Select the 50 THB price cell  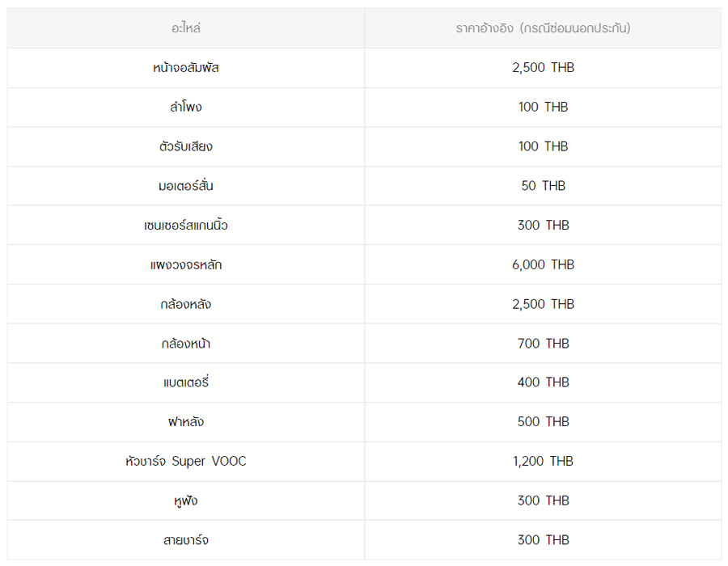click(543, 186)
